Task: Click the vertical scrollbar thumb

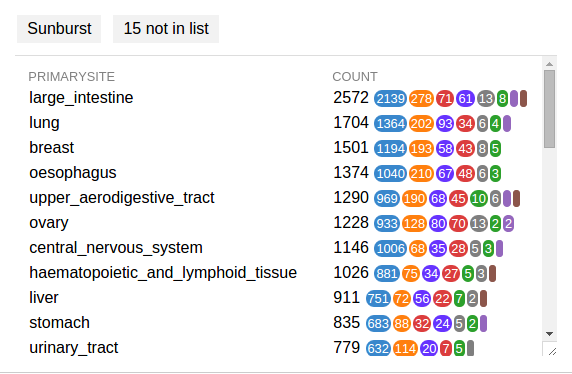Action: [549, 109]
